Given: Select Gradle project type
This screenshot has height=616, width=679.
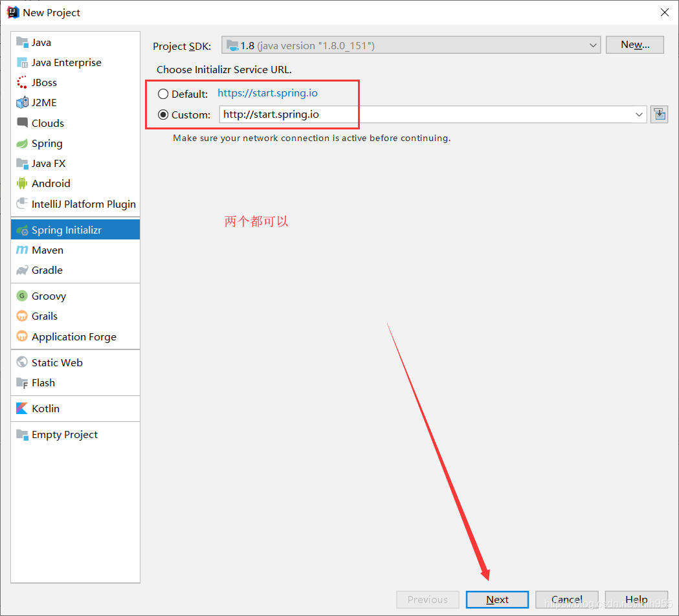Looking at the screenshot, I should tap(75, 270).
